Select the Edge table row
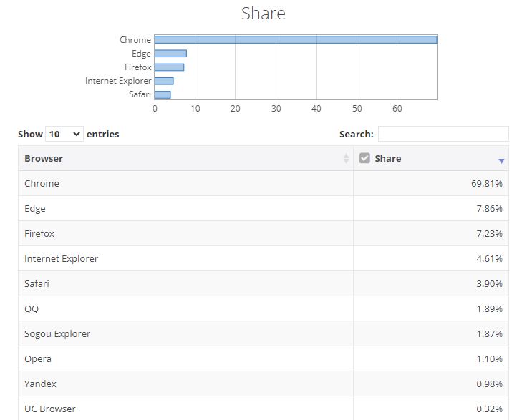Viewport: 517px width, 420px height. pos(263,209)
